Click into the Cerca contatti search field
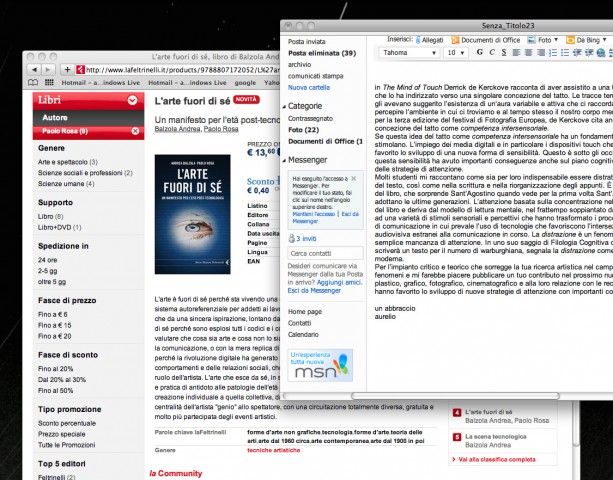 (x=325, y=253)
